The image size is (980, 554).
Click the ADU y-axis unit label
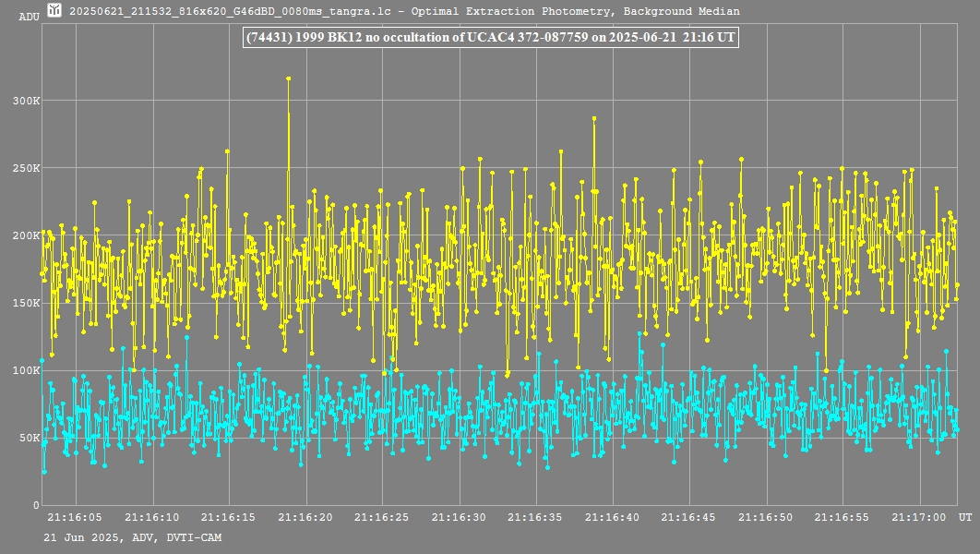pos(29,17)
